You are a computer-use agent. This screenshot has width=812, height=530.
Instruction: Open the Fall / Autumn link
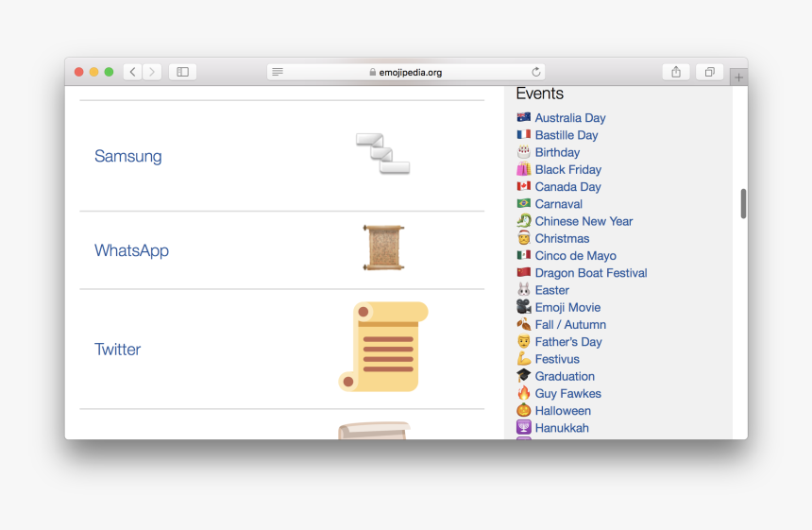coord(570,324)
